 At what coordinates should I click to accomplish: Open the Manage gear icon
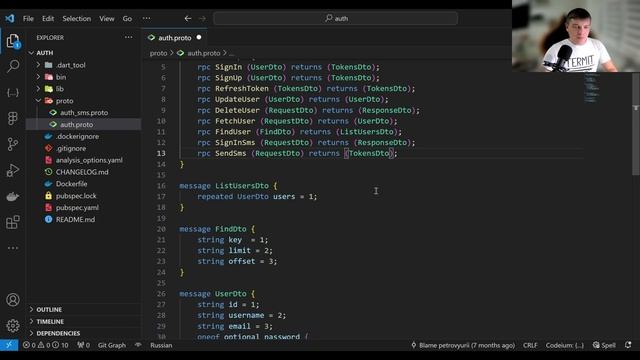(13, 326)
